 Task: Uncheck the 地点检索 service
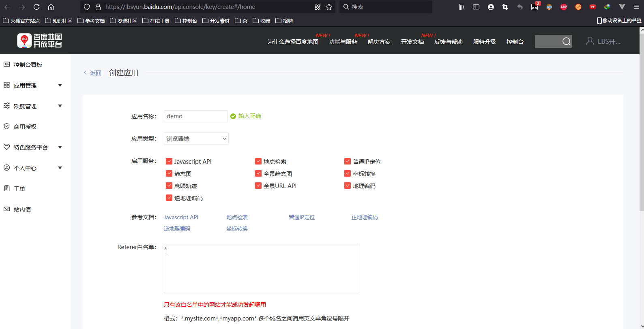tap(258, 161)
